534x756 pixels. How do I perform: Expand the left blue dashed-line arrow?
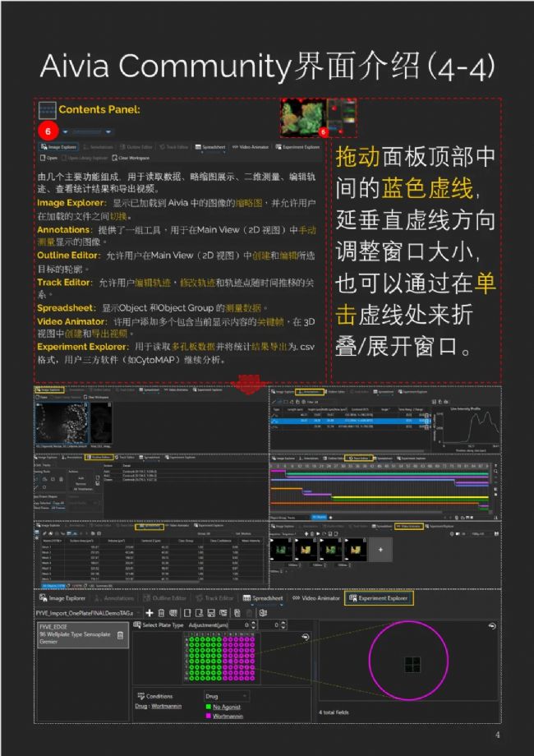point(65,131)
